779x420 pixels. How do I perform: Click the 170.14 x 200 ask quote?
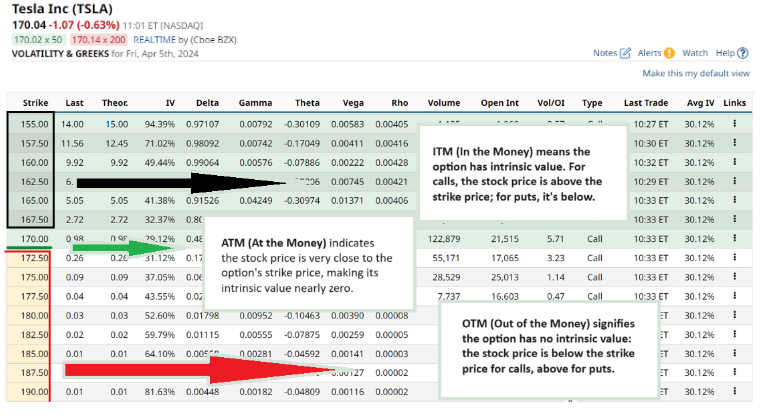coord(98,40)
